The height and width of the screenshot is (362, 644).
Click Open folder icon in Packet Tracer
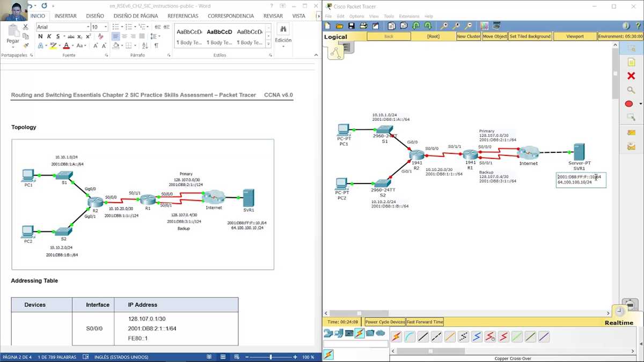340,26
